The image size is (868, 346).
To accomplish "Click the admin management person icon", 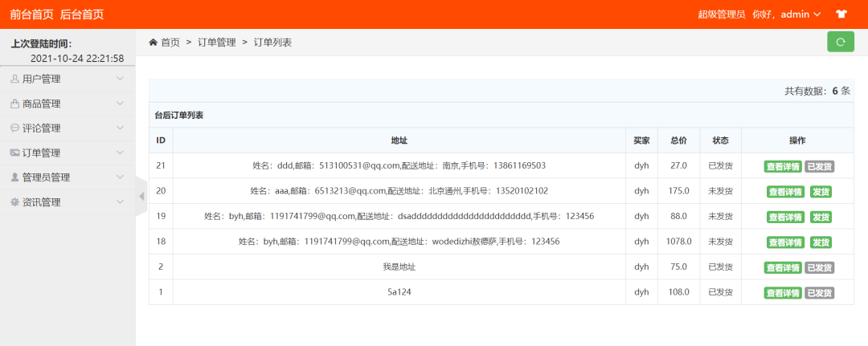I will tap(15, 177).
